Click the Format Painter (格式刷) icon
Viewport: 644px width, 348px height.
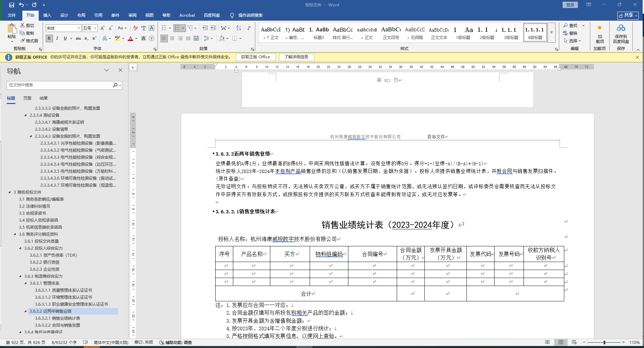point(23,41)
